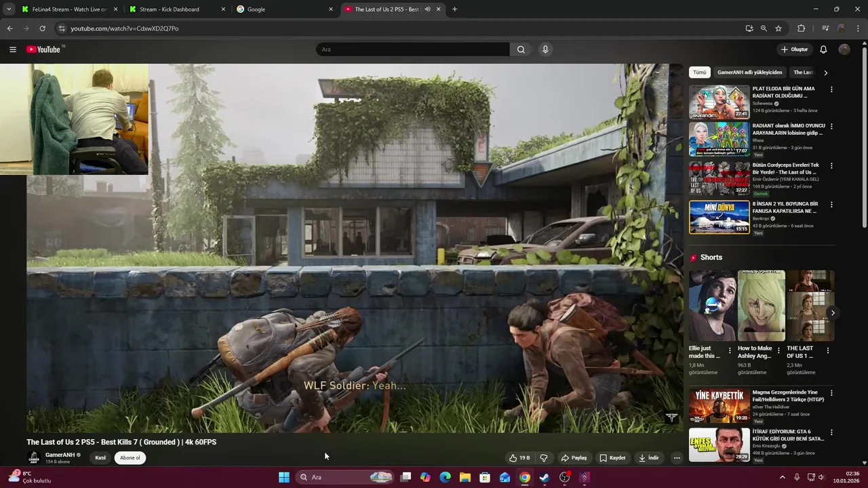Screen dimensions: 868x488
Task: Open Steam from the taskbar
Action: (545, 477)
